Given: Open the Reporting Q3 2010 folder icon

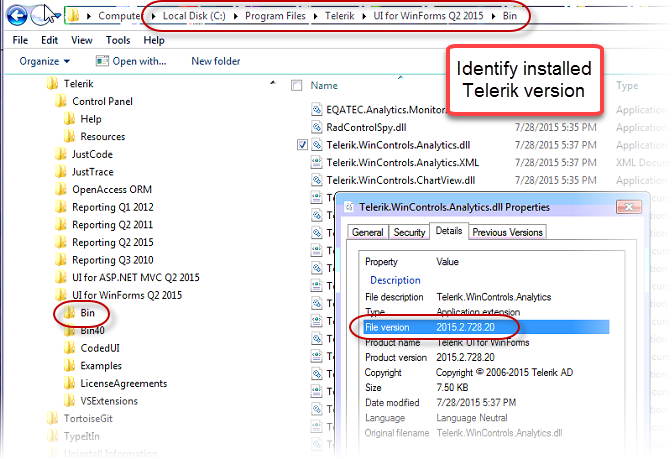Looking at the screenshot, I should [61, 260].
